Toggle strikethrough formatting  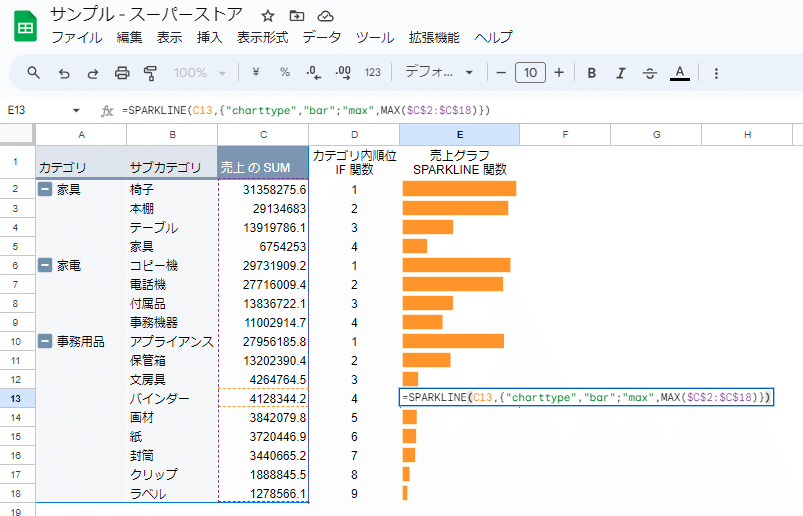[650, 73]
